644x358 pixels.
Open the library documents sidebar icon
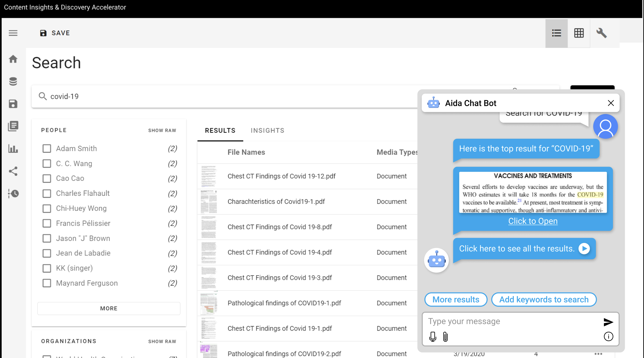tap(13, 126)
